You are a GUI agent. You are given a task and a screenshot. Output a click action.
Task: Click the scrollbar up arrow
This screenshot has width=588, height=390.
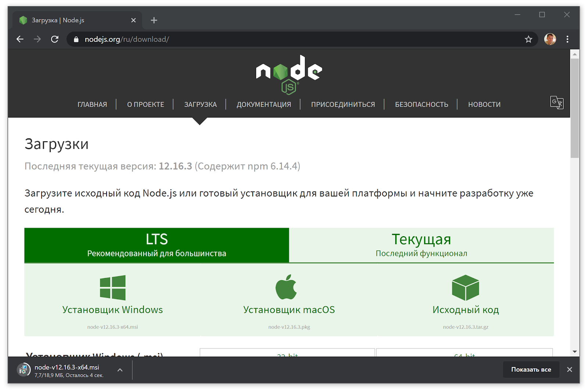(x=575, y=54)
